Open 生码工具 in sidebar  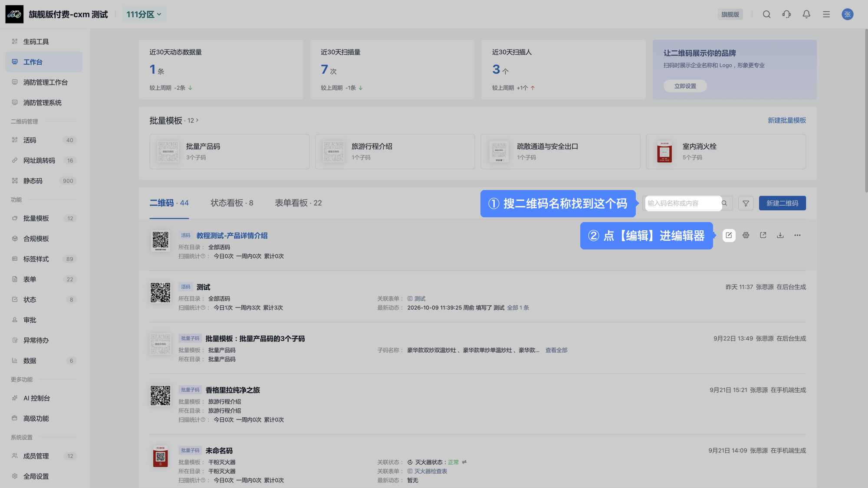(43, 42)
